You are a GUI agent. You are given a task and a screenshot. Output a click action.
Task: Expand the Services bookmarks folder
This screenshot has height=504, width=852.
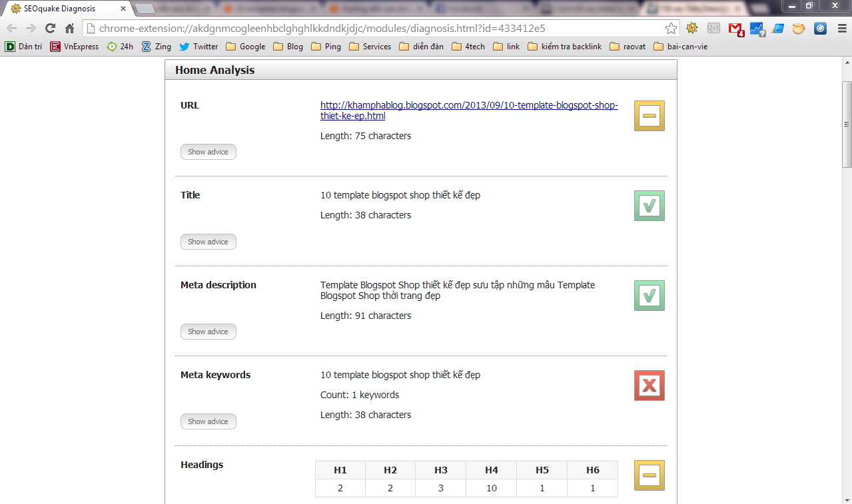[370, 47]
